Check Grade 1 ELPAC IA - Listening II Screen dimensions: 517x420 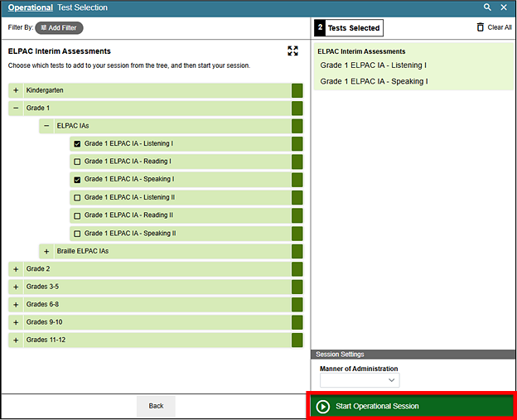(x=77, y=197)
